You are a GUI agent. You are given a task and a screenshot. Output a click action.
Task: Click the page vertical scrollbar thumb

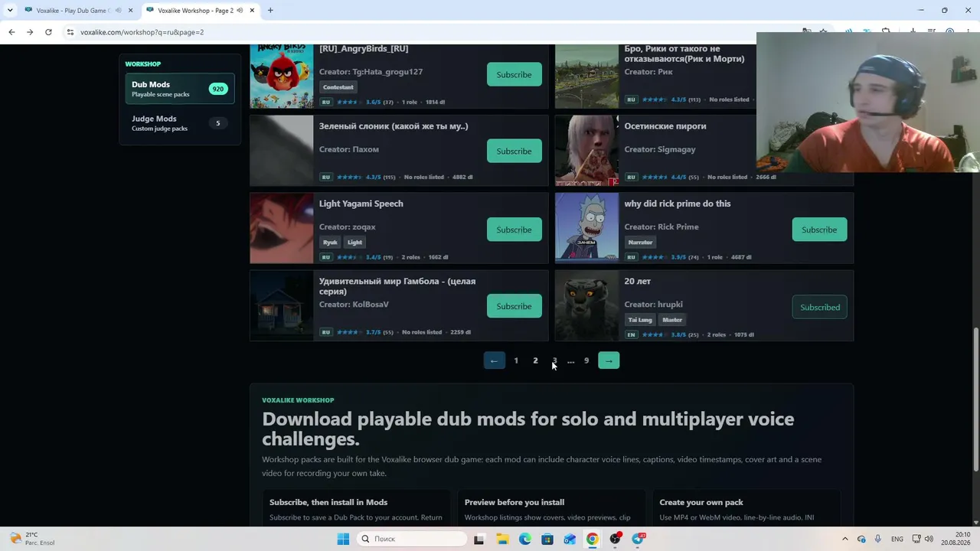click(x=975, y=399)
